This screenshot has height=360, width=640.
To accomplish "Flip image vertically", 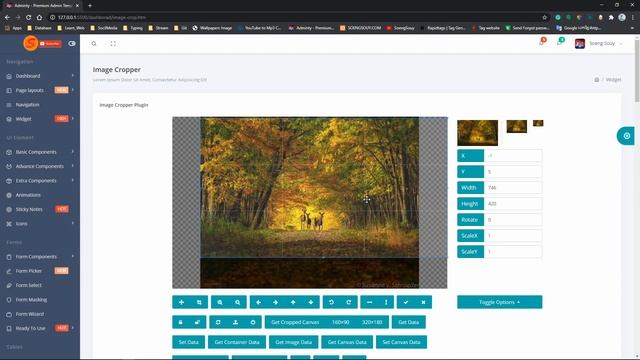I will 386,302.
